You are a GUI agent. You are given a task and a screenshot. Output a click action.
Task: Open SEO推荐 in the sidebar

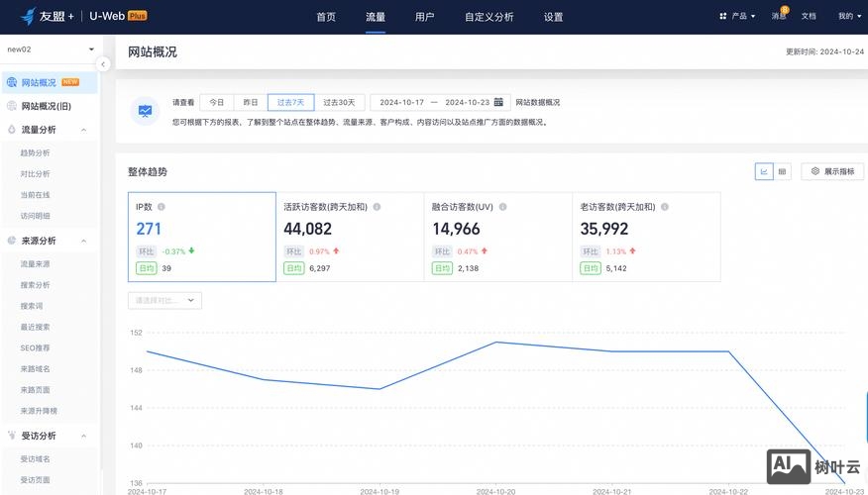tap(35, 347)
